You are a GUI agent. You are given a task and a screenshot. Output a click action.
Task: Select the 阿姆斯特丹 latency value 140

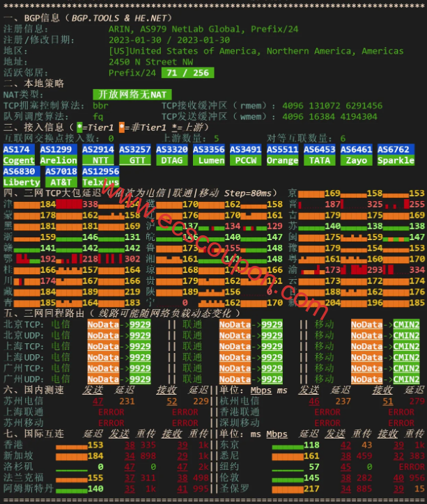point(95,489)
